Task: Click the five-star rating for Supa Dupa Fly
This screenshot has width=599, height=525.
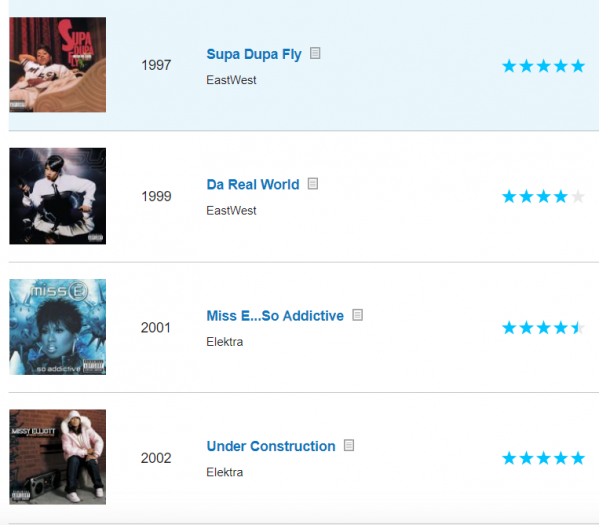Action: coord(544,66)
